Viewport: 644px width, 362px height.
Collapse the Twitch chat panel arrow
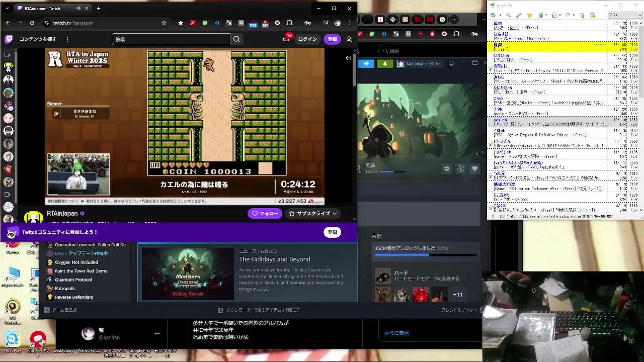pos(348,58)
